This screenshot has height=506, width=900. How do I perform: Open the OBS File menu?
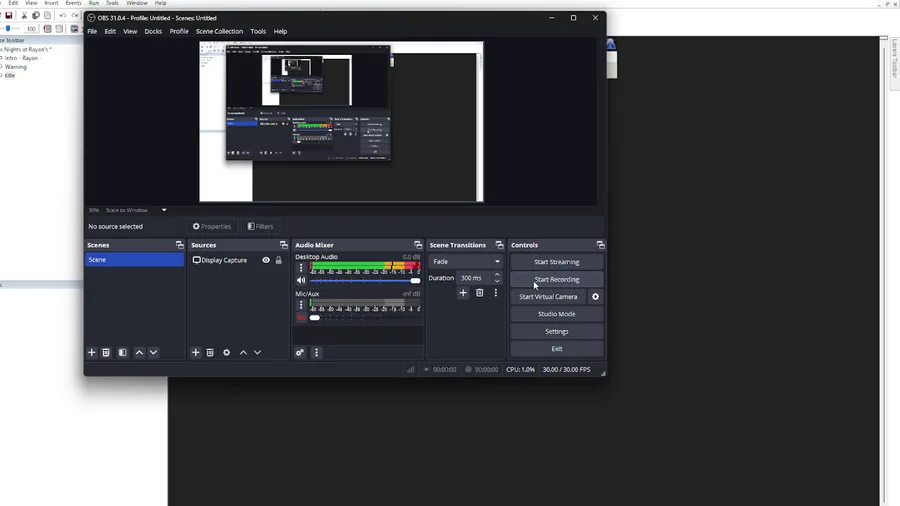pyautogui.click(x=92, y=32)
